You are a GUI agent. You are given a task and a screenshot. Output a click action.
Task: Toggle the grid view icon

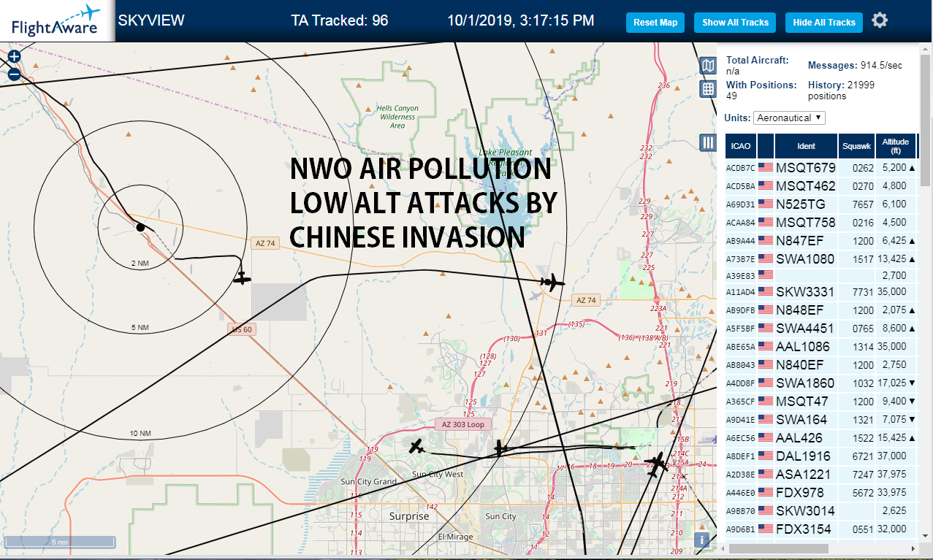click(x=707, y=89)
